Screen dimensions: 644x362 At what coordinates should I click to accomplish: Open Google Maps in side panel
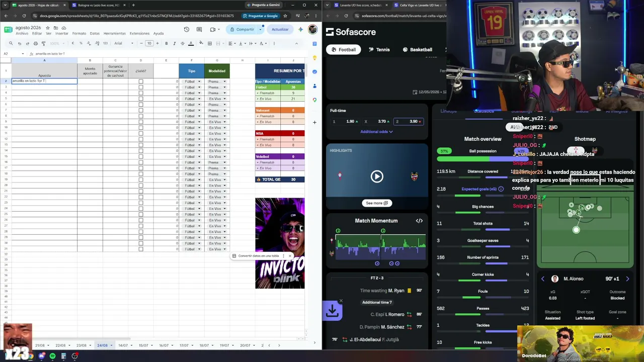(314, 100)
